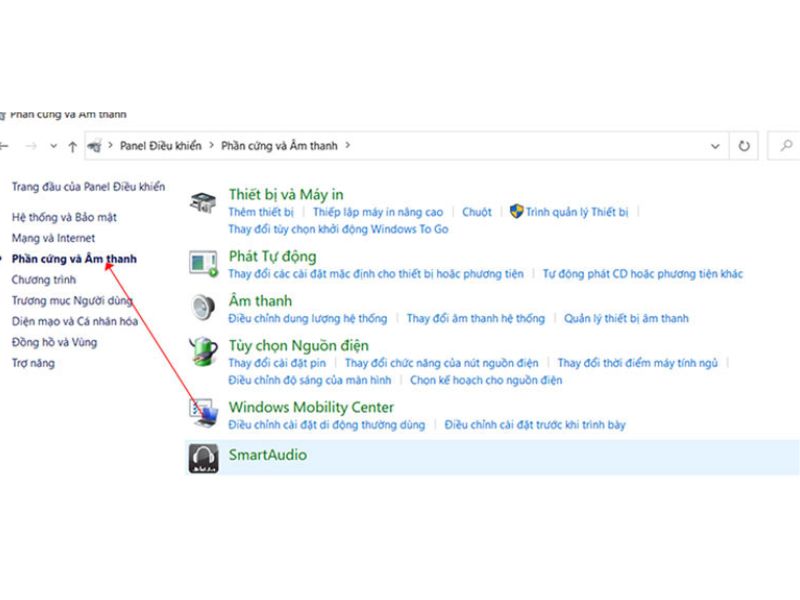Open Quản lý thiết bị âm thanh
The width and height of the screenshot is (800, 600).
pyautogui.click(x=626, y=319)
